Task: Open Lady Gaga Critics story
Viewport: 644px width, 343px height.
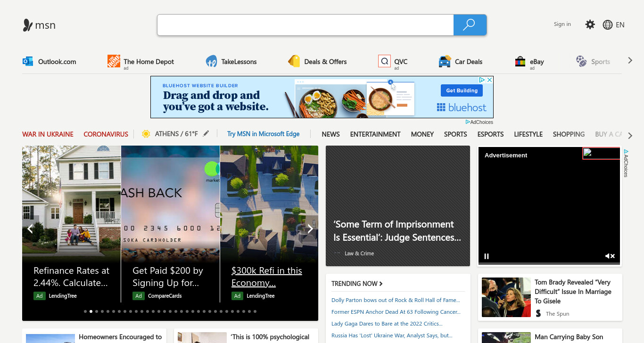Action: [x=387, y=324]
